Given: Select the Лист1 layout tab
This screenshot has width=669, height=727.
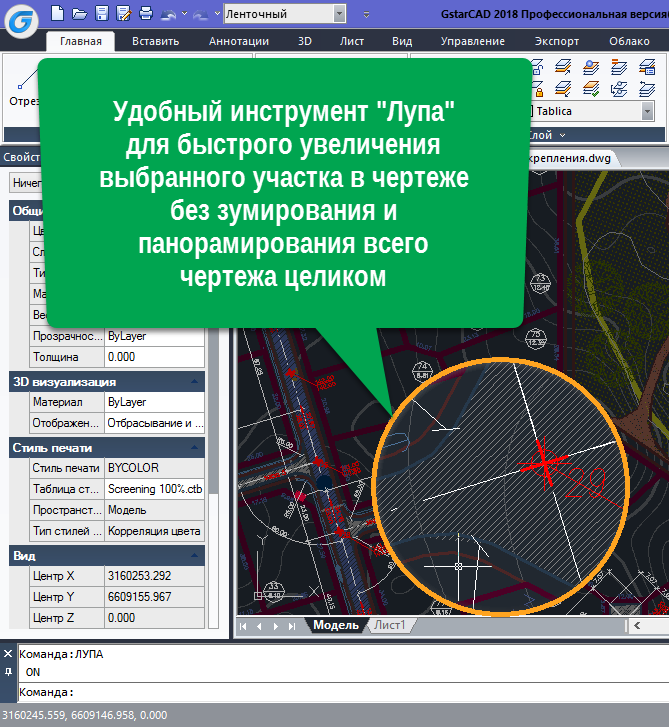Looking at the screenshot, I should pyautogui.click(x=390, y=625).
